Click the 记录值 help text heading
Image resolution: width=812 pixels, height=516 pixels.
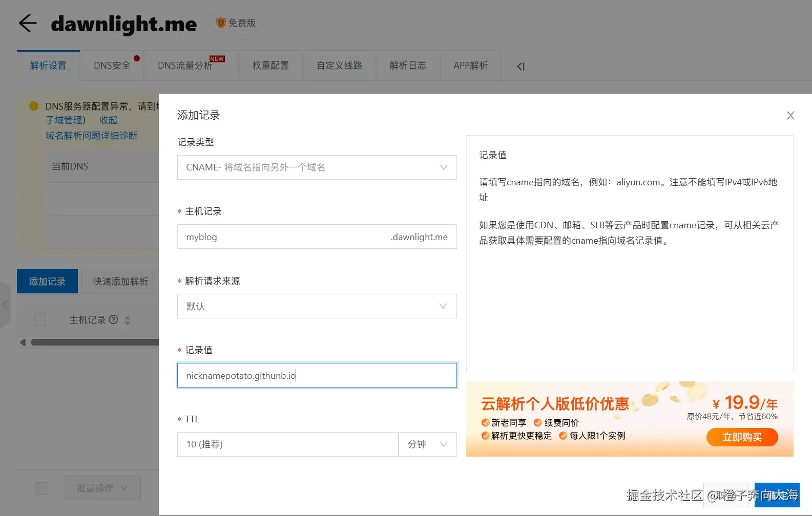tap(493, 155)
